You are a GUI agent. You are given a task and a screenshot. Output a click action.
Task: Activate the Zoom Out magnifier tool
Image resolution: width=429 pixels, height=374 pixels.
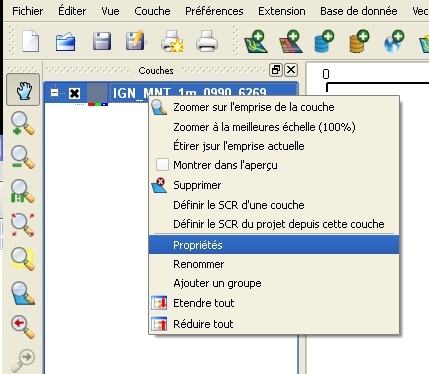point(23,157)
